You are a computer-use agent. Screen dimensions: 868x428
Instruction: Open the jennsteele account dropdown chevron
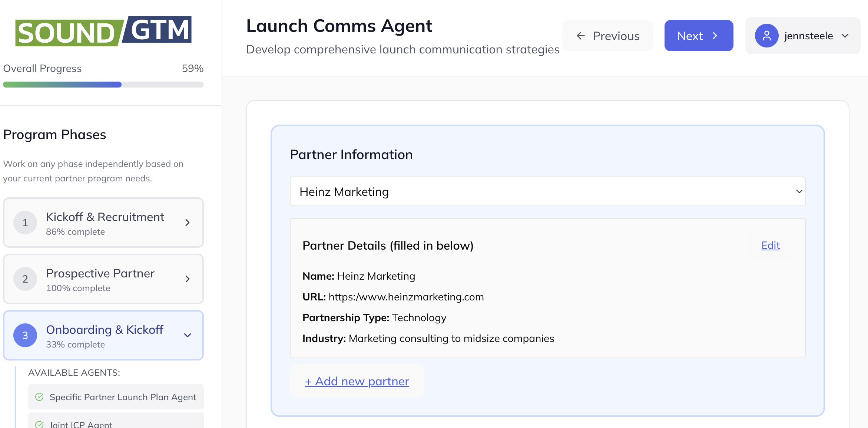pos(845,36)
